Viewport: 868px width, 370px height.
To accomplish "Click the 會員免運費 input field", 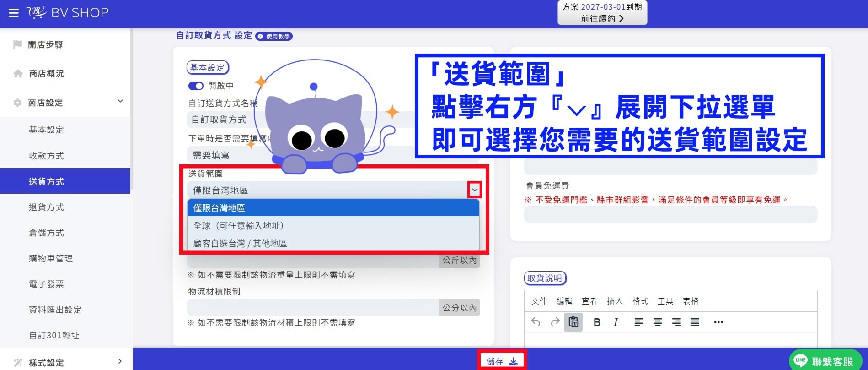I will [670, 214].
